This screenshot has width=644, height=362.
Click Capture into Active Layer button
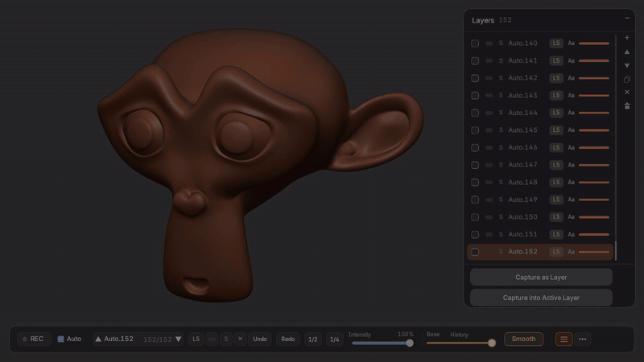tap(541, 298)
